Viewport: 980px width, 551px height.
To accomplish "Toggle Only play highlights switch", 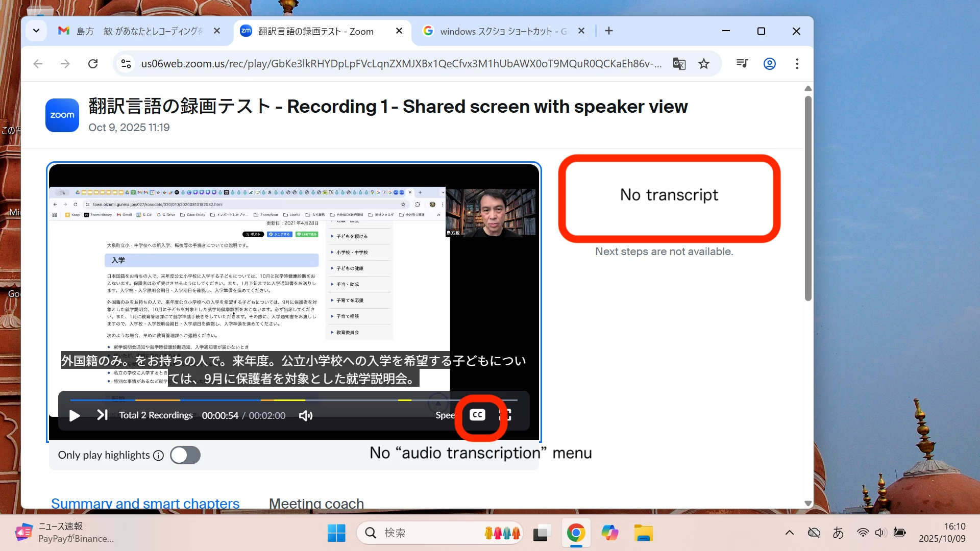I will pyautogui.click(x=185, y=455).
